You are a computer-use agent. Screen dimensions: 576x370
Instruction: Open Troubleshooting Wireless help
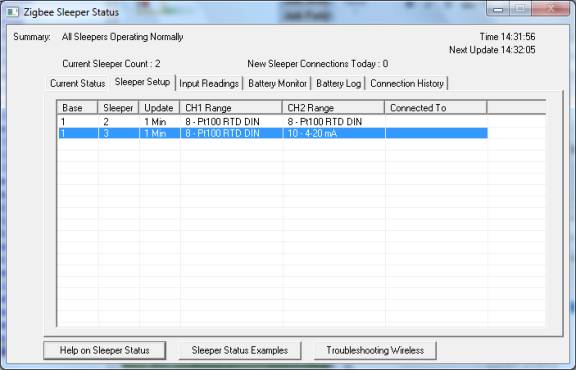point(375,351)
